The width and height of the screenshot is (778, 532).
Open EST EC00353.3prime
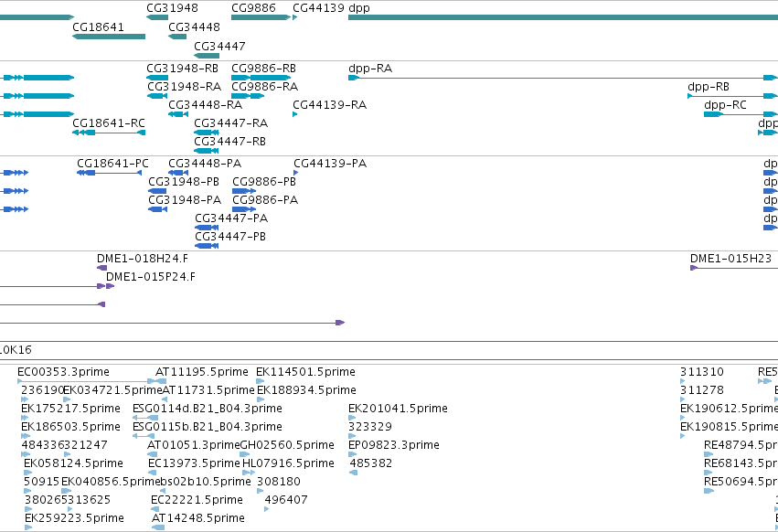[x=63, y=372]
